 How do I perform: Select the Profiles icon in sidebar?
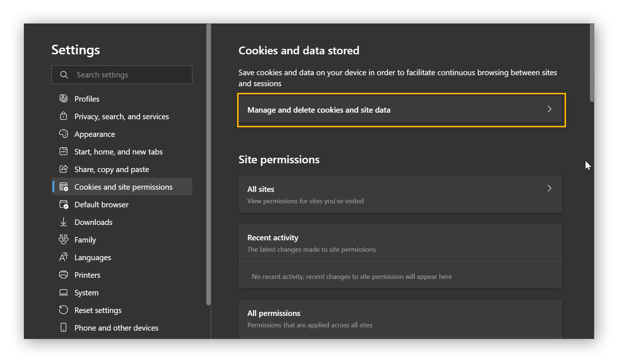click(64, 98)
